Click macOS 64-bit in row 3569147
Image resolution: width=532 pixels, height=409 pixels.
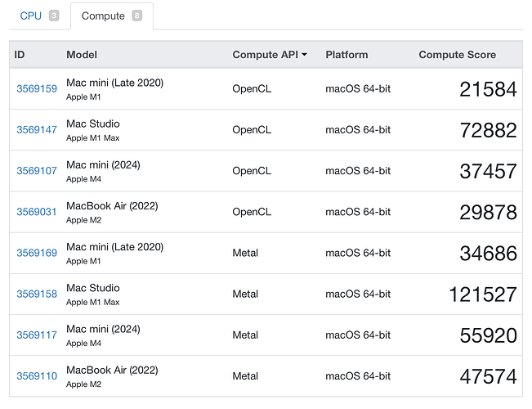click(358, 130)
